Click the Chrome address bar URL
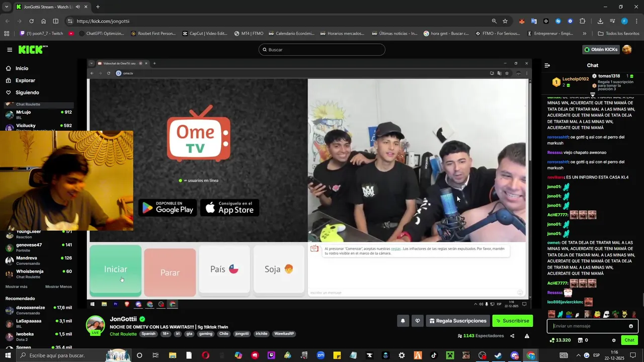Viewport: 644px width, 362px height. [x=103, y=21]
